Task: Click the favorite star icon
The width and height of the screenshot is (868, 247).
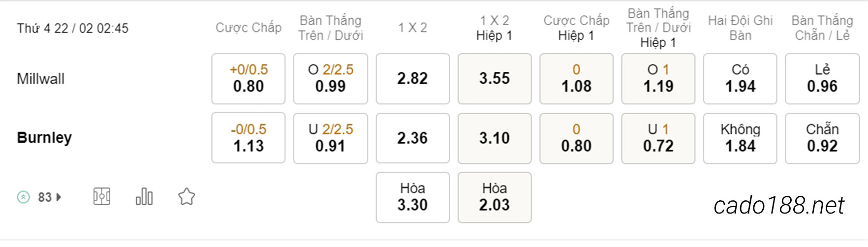Action: tap(186, 197)
